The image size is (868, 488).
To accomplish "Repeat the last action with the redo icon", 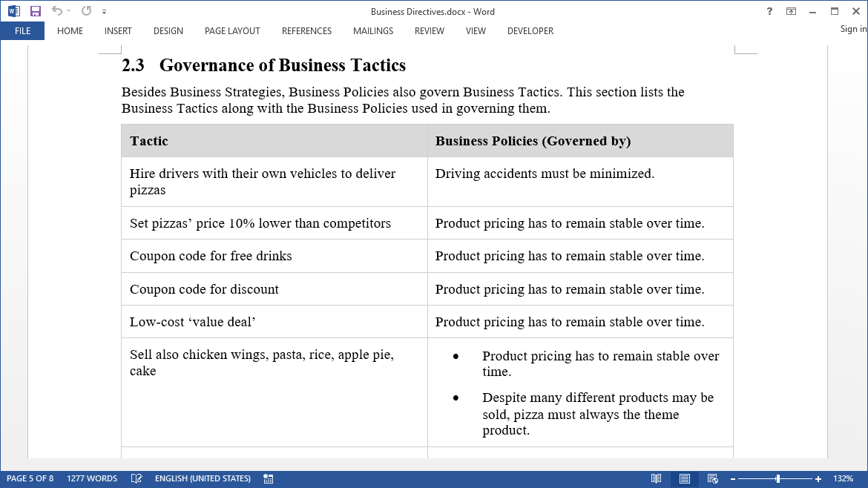I will pos(86,10).
